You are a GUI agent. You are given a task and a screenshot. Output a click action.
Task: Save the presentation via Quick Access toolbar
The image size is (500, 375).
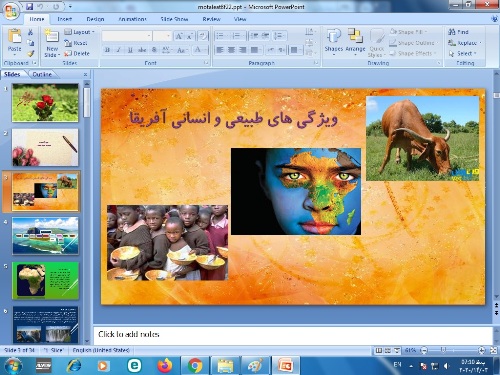coord(29,6)
